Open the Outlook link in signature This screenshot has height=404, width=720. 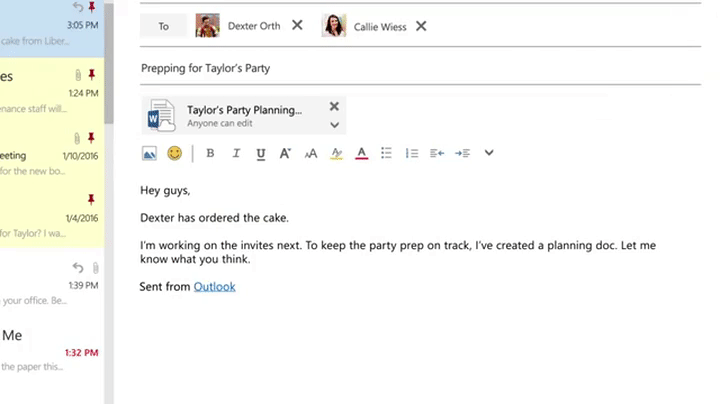coord(214,287)
